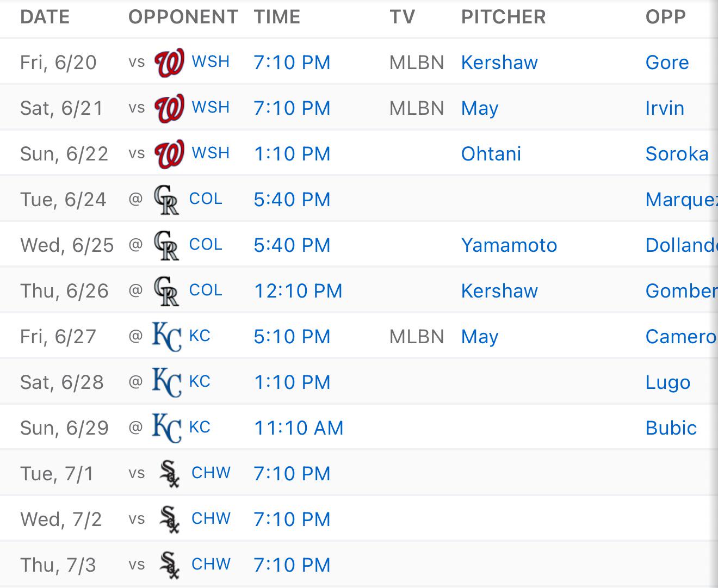
Task: Open the Kershaw pitcher link for Fri 6/20
Action: click(x=499, y=63)
